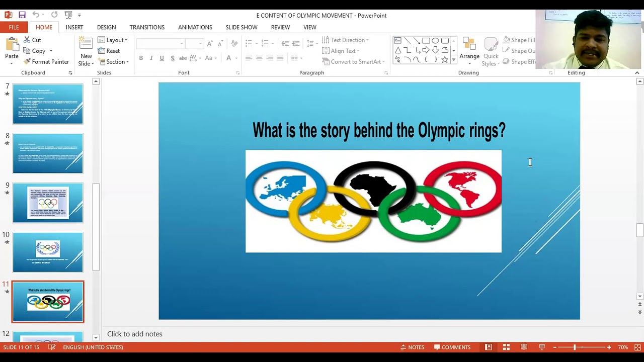Start Slide Show from status bar icon

pyautogui.click(x=542, y=347)
